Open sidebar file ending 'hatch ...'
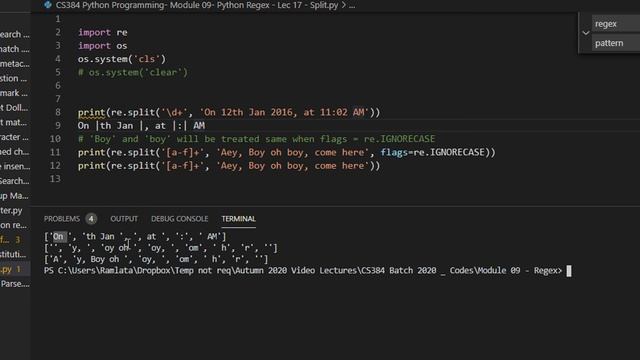640x360 pixels. coord(15,49)
